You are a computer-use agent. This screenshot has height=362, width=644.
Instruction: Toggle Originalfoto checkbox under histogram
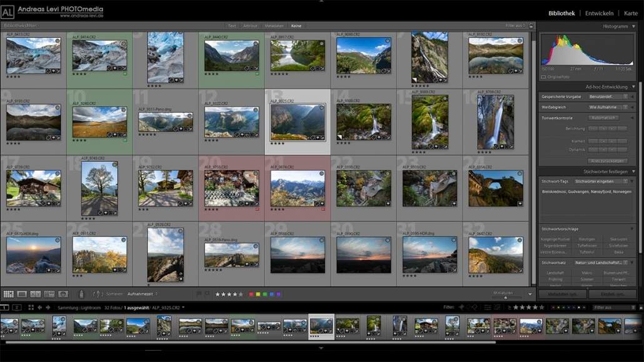pyautogui.click(x=543, y=77)
